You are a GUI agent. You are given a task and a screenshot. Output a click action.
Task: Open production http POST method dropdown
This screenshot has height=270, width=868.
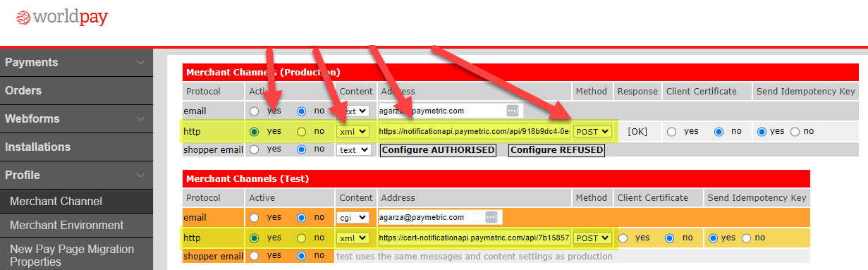[592, 131]
